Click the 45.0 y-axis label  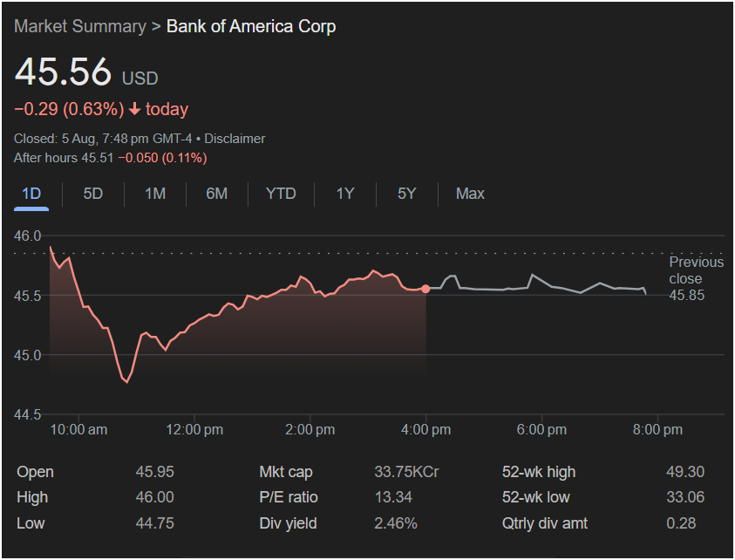tap(27, 355)
